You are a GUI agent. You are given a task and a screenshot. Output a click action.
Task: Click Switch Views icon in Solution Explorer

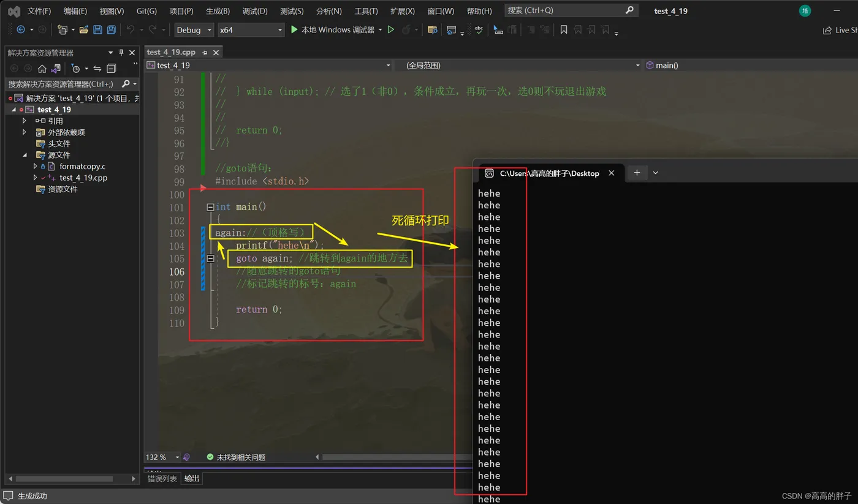(x=56, y=69)
